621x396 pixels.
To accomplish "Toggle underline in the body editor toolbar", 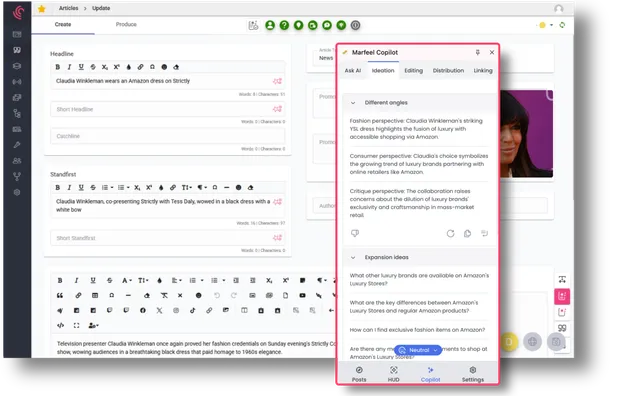I will tap(93, 280).
